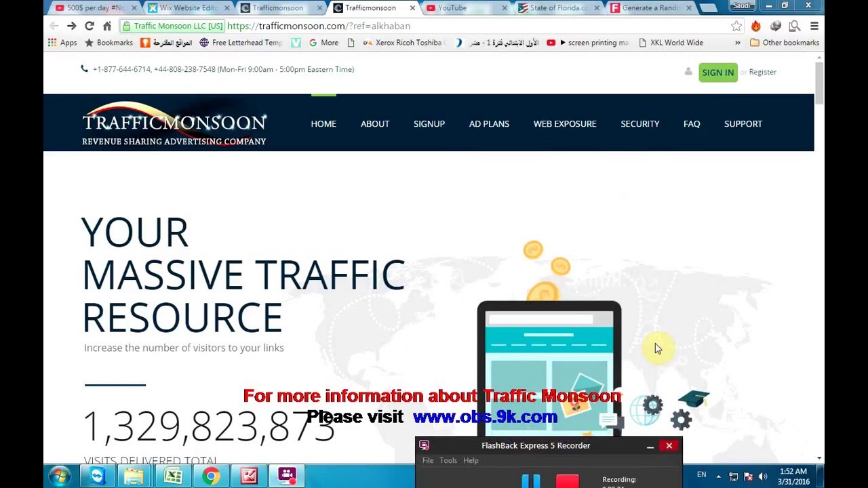Viewport: 868px width, 488px height.
Task: Click the user silhouette icon near Sign In
Action: (x=688, y=71)
